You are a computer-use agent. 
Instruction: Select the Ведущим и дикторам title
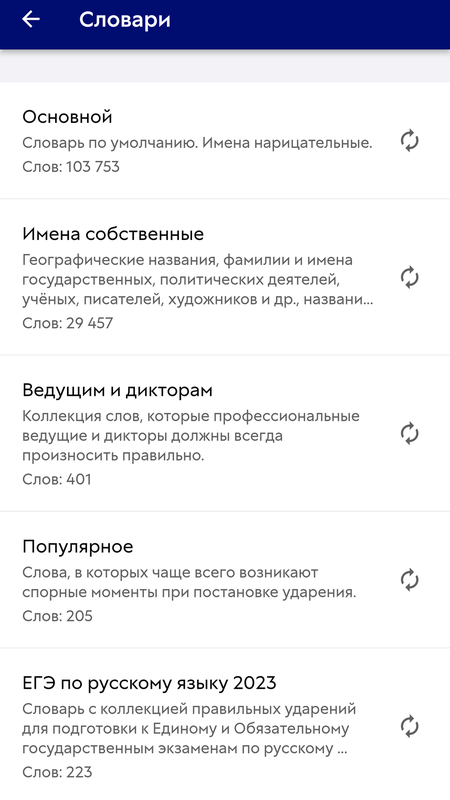[x=117, y=390]
